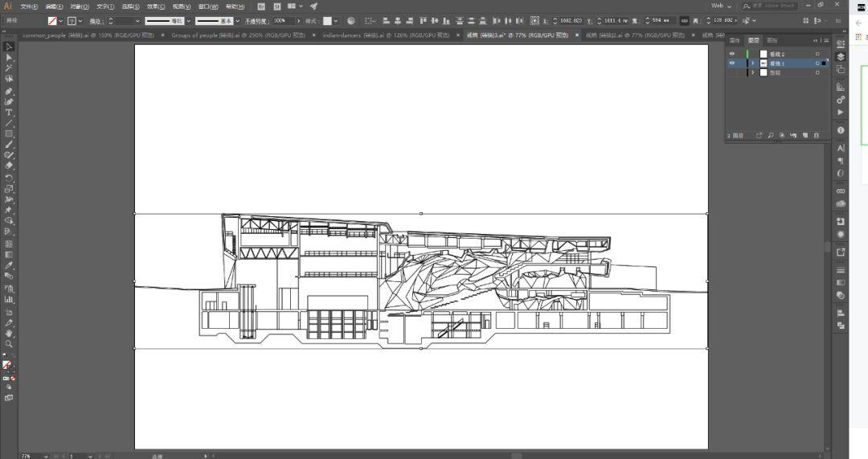Open the 帮助(H) Help menu

[x=235, y=6]
